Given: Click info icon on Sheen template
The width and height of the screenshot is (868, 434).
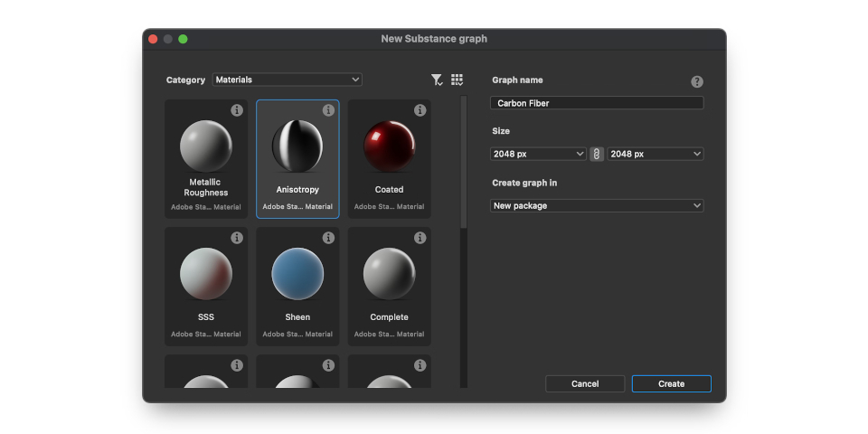Looking at the screenshot, I should [328, 238].
